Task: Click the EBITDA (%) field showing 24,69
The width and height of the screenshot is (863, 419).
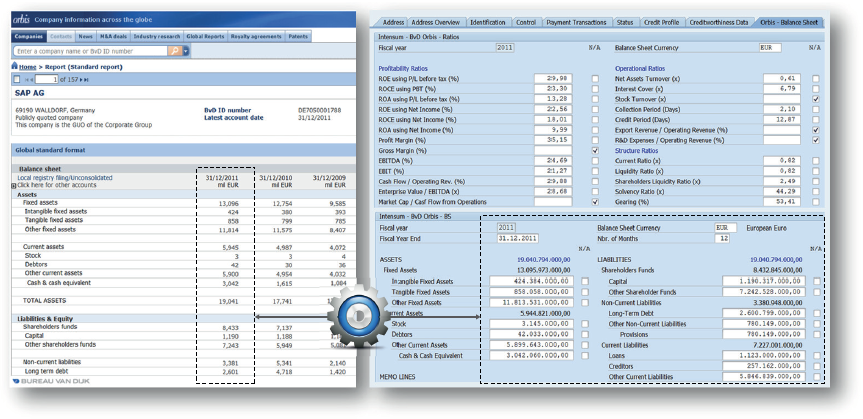Action: coord(553,161)
